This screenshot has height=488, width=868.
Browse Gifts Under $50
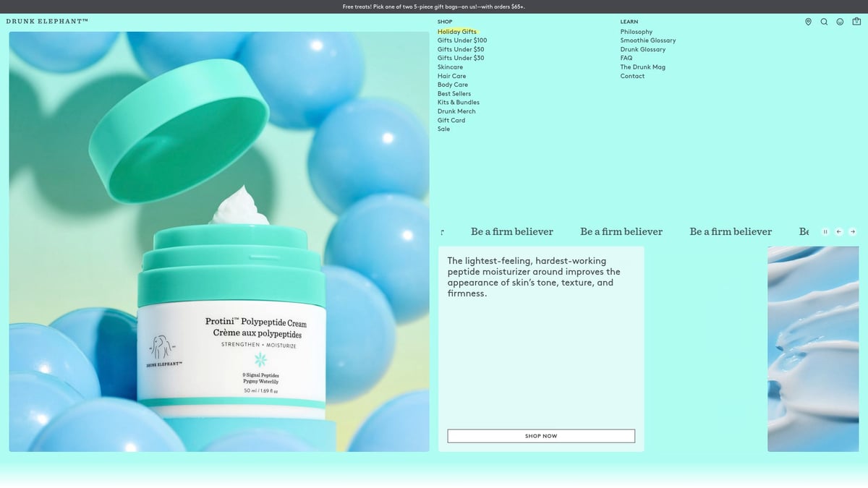tap(460, 48)
